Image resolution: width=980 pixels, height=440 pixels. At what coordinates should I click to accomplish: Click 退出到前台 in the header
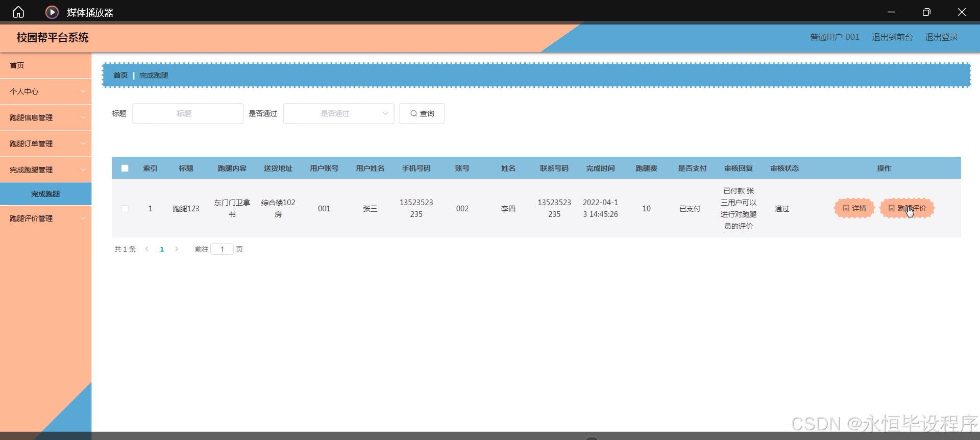(x=892, y=37)
